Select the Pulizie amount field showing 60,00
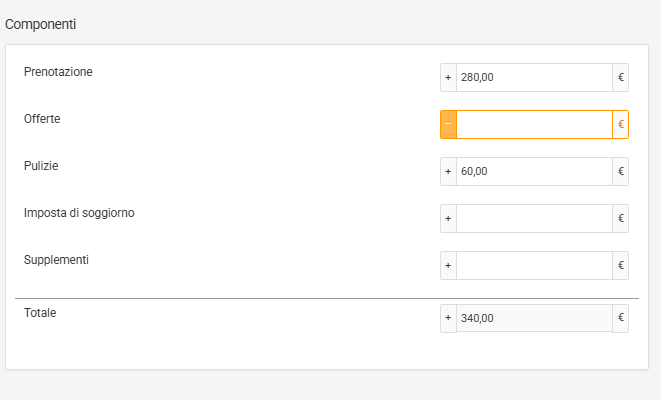Screen dimensions: 661x400 [534, 172]
